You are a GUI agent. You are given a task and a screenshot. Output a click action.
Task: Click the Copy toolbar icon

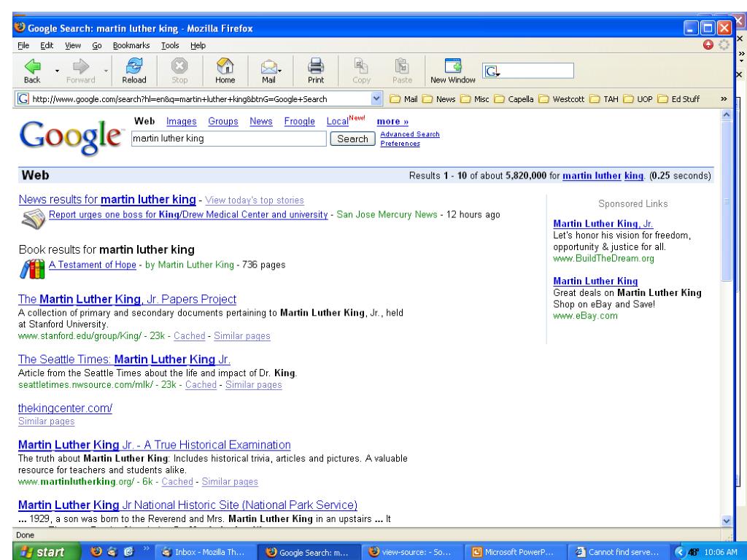click(361, 66)
